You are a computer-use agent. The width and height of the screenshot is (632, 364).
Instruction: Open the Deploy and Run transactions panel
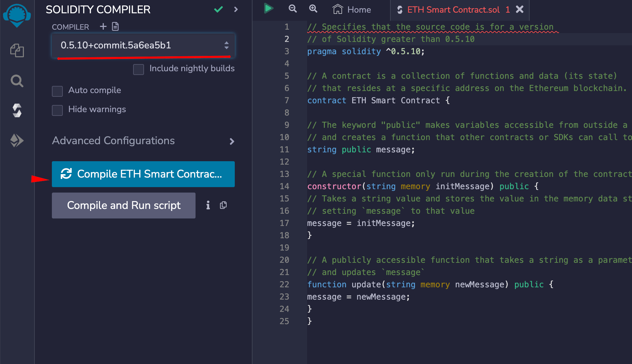17,140
